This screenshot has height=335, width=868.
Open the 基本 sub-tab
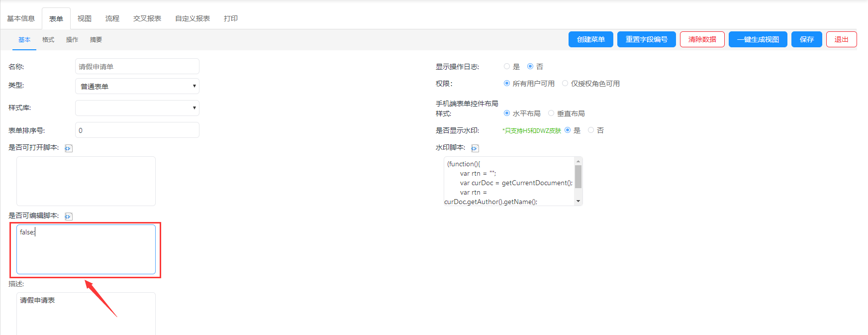[24, 40]
